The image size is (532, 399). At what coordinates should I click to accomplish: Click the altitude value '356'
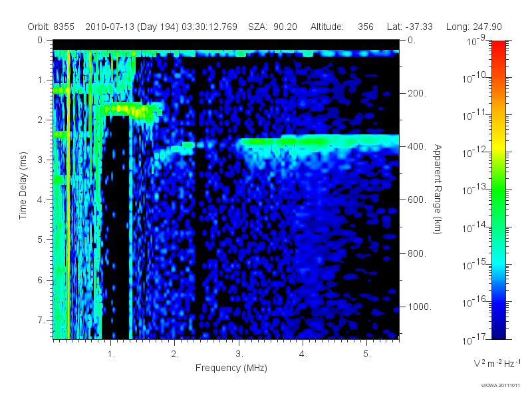pyautogui.click(x=365, y=27)
